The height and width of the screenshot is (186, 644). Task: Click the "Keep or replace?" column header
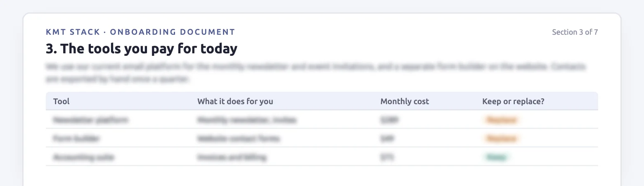[513, 101]
